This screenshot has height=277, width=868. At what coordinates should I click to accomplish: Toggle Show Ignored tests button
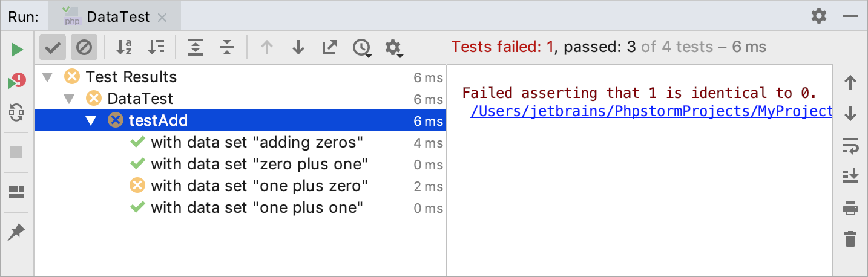click(x=84, y=47)
